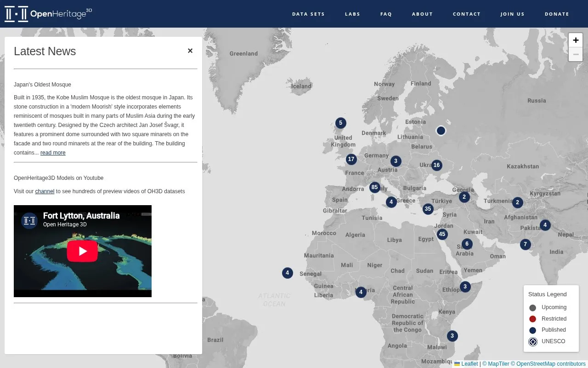Click the OpenHeritage3D logo
The image size is (588, 368).
[x=48, y=14]
